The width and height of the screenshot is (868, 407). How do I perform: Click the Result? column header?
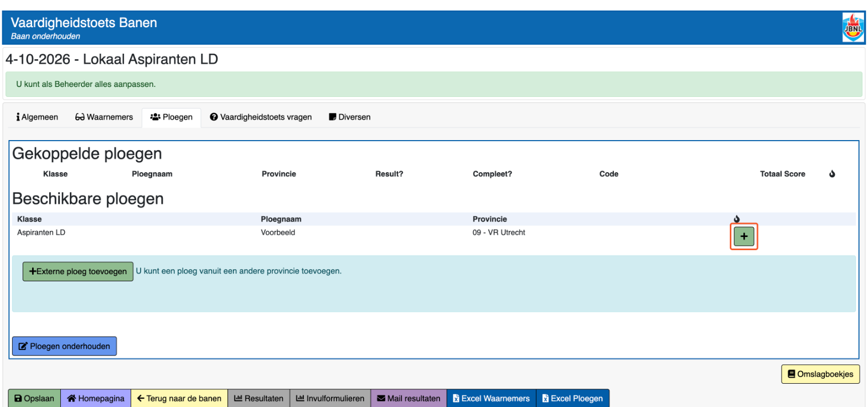point(389,174)
